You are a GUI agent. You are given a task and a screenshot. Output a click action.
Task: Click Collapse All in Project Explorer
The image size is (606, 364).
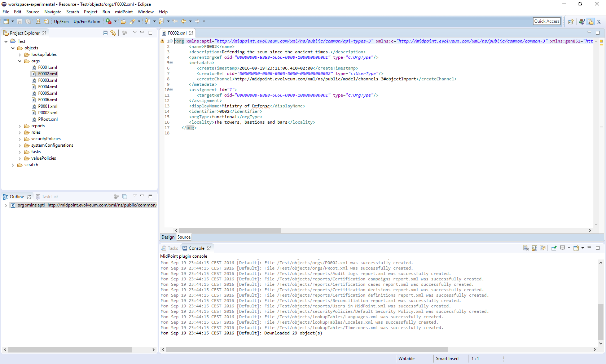105,33
